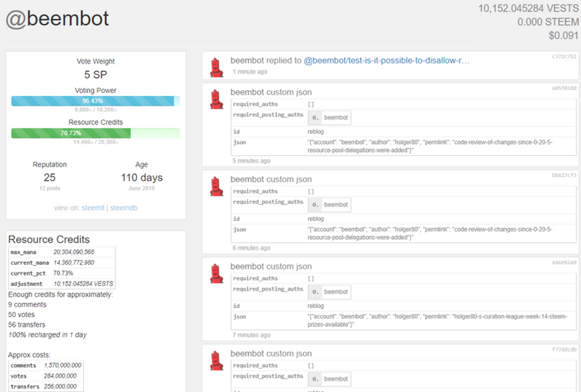Image resolution: width=581 pixels, height=392 pixels.
Task: Click the 7 minutes ago timestamp
Action: click(251, 335)
